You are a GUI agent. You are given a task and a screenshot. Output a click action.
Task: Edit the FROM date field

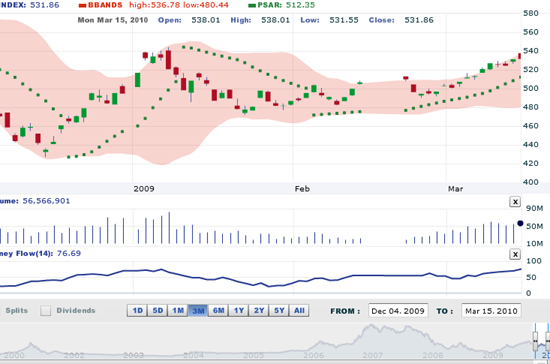pos(398,311)
